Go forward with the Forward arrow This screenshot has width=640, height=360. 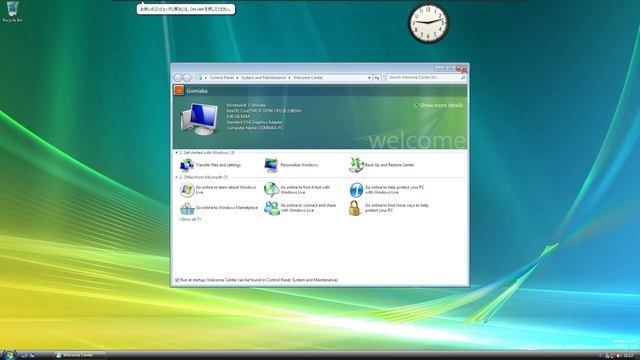click(187, 77)
